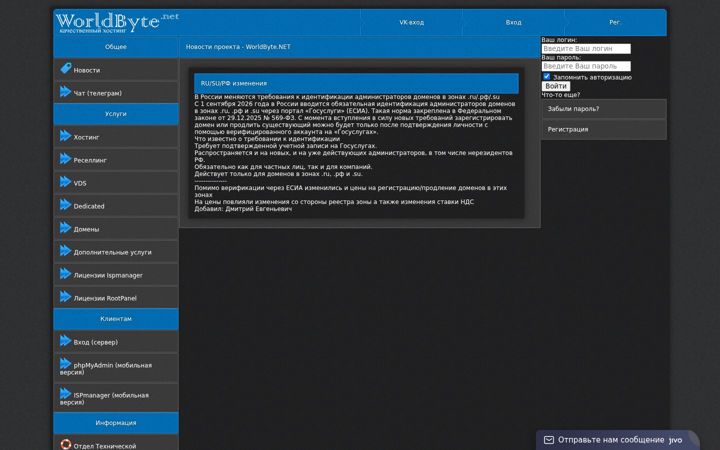Open the Новости menu item
The width and height of the screenshot is (720, 450).
coord(116,70)
